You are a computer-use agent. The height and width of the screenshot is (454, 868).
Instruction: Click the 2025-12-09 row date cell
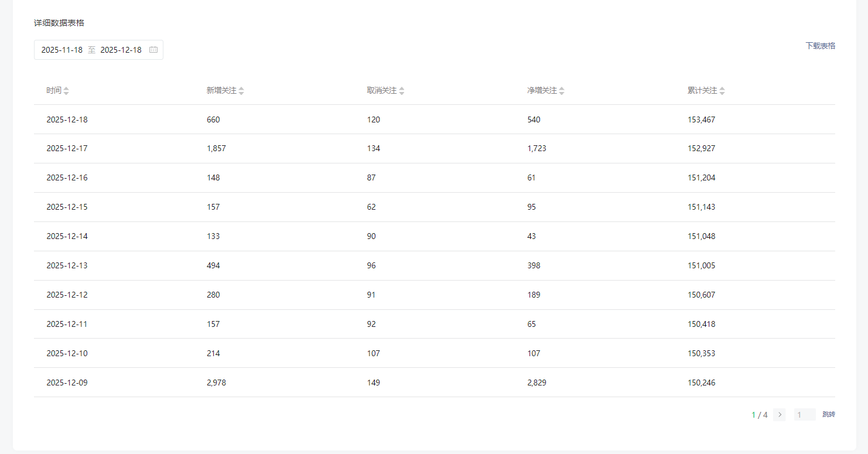67,383
